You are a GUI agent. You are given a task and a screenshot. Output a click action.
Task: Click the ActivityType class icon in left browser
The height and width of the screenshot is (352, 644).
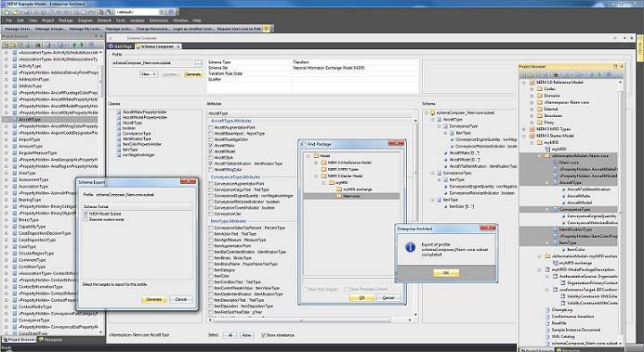click(15, 66)
